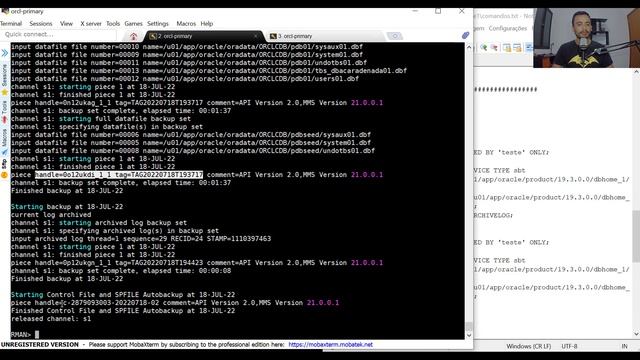Click the Quick connect input field

(59, 35)
